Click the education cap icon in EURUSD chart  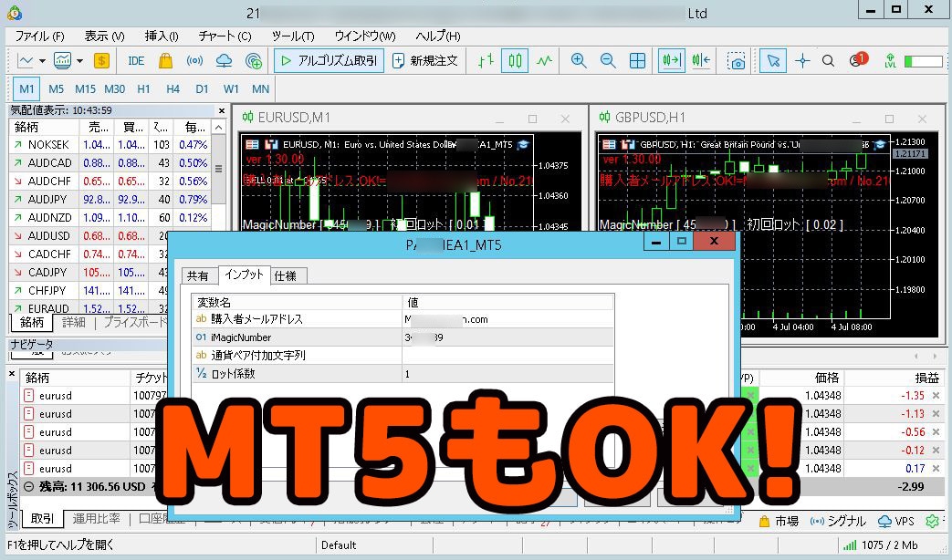pos(523,144)
